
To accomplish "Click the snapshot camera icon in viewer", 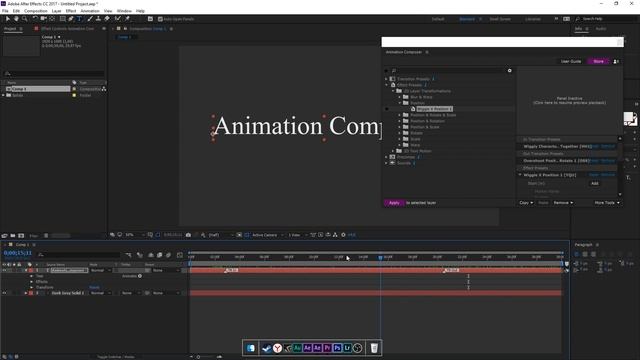I will coord(188,235).
